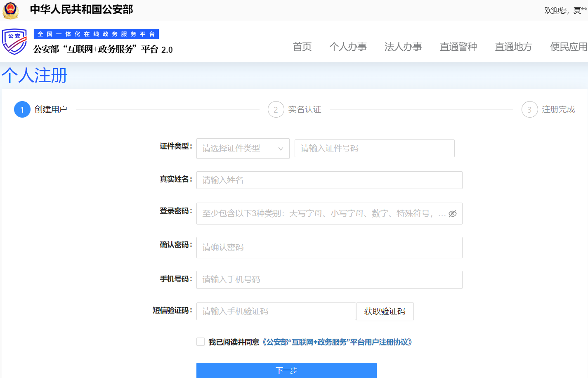
Task: Open the 证件类型 document type dropdown
Action: click(x=243, y=148)
